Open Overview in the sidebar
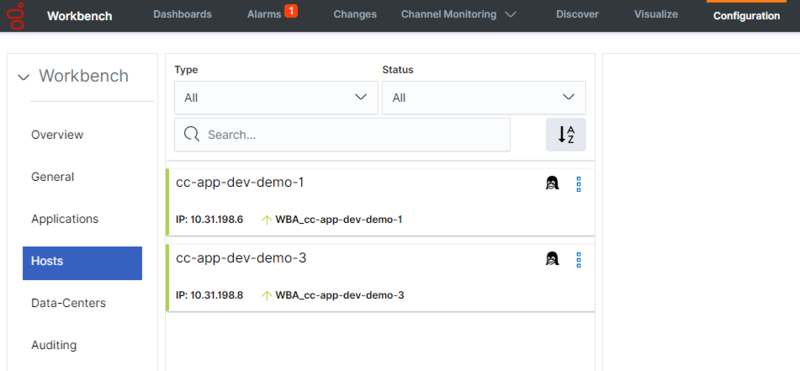Image resolution: width=800 pixels, height=371 pixels. click(57, 135)
